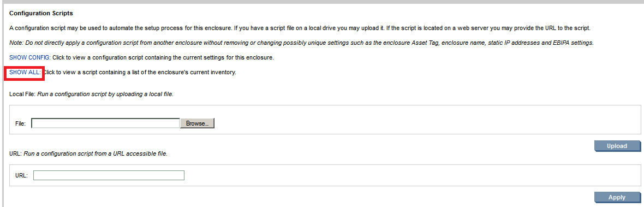Click the "URL: Run a configuration script" caption

pos(88,153)
